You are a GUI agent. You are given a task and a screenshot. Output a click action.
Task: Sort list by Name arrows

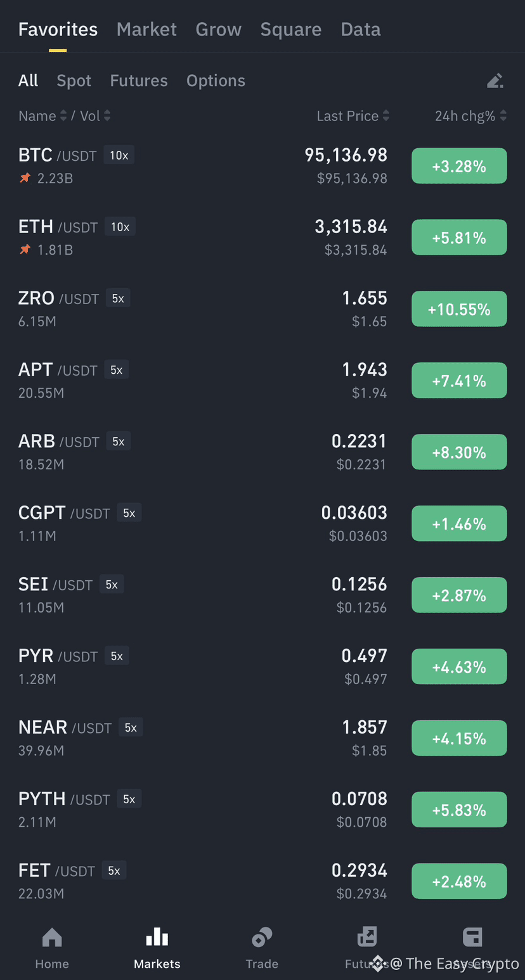pos(63,116)
